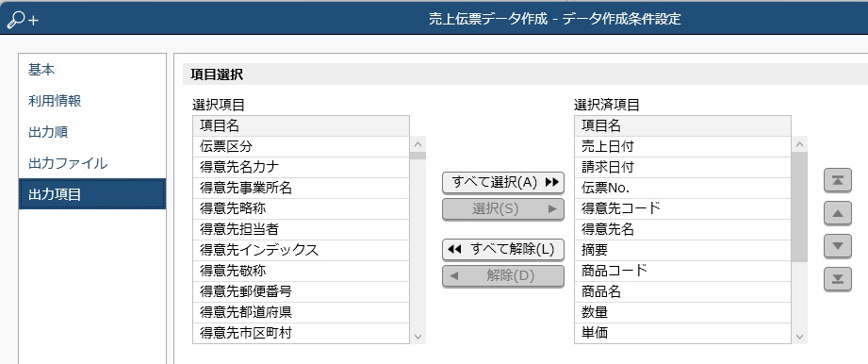The image size is (868, 364).
Task: Move selected item down one row
Action: point(838,246)
